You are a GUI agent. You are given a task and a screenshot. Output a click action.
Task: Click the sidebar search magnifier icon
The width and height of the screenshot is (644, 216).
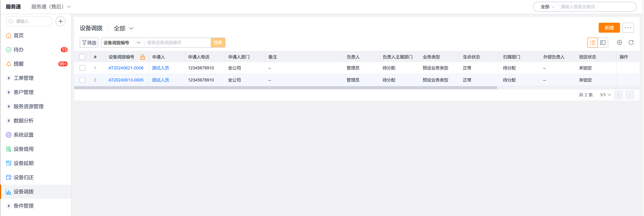click(11, 21)
